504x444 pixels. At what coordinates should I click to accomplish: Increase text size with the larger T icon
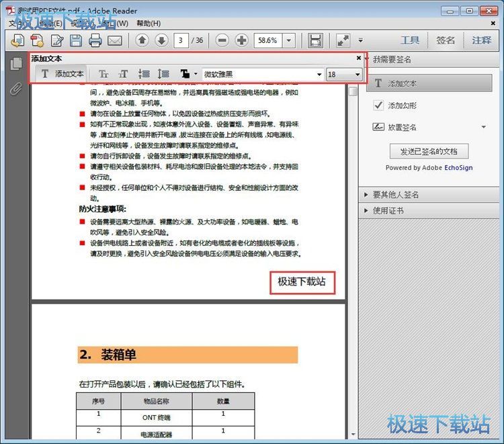click(x=123, y=74)
